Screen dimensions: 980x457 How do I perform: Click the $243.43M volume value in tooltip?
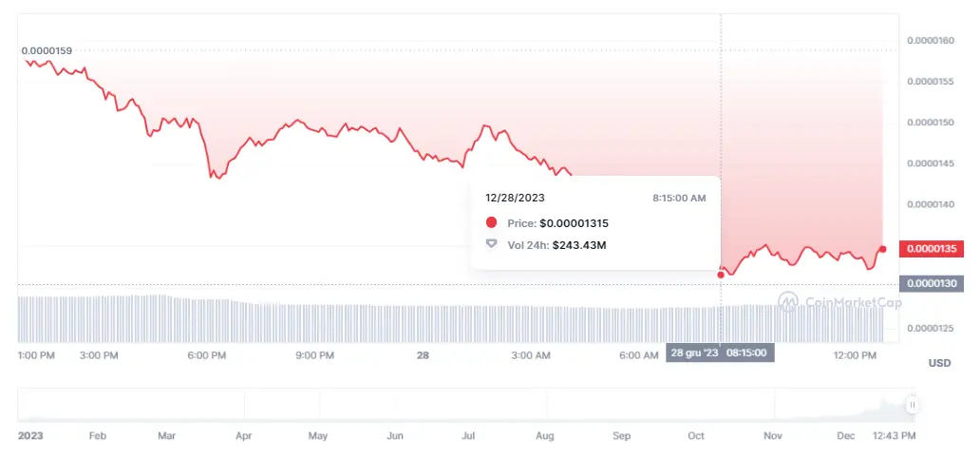pos(573,245)
